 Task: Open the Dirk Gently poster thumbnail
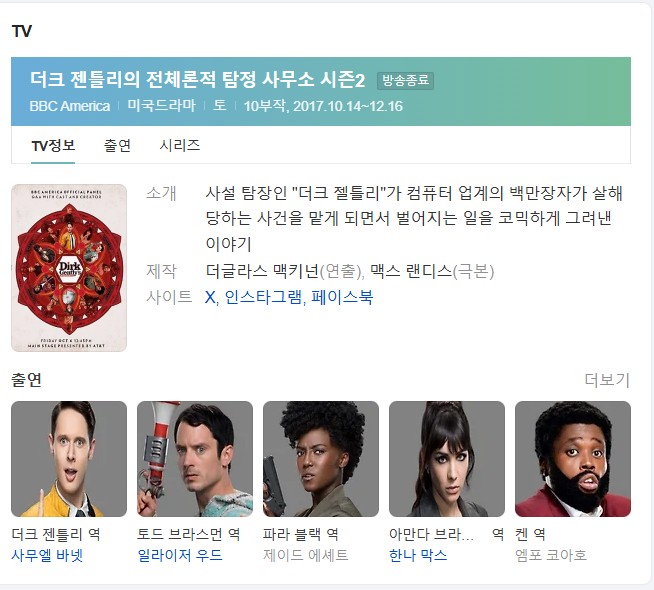pyautogui.click(x=69, y=268)
